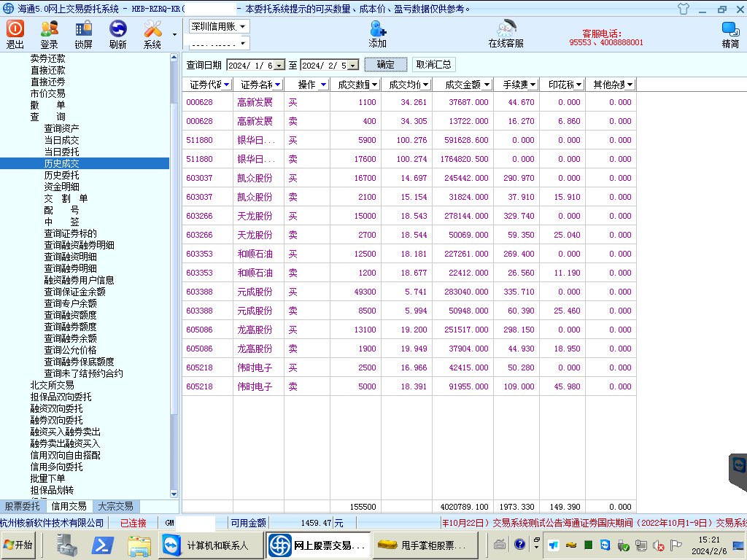The image size is (747, 560).
Task: Switch to Simple (精简) mode icon
Action: [x=730, y=29]
